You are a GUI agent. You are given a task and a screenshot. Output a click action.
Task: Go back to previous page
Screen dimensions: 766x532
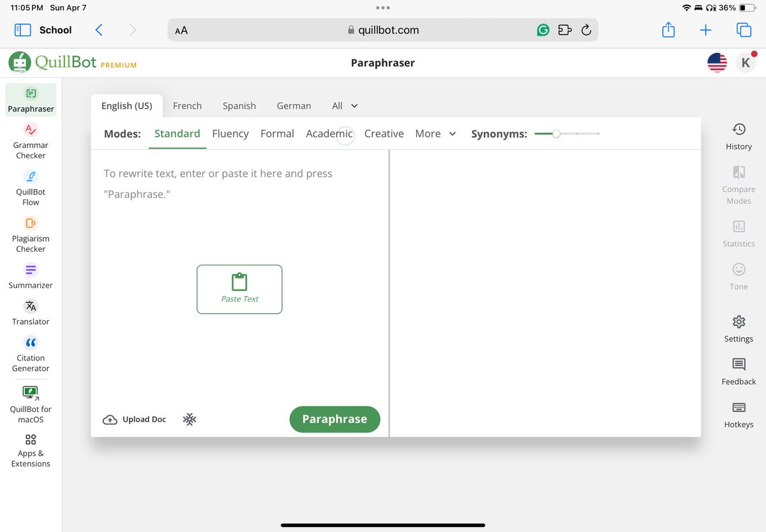pos(99,30)
